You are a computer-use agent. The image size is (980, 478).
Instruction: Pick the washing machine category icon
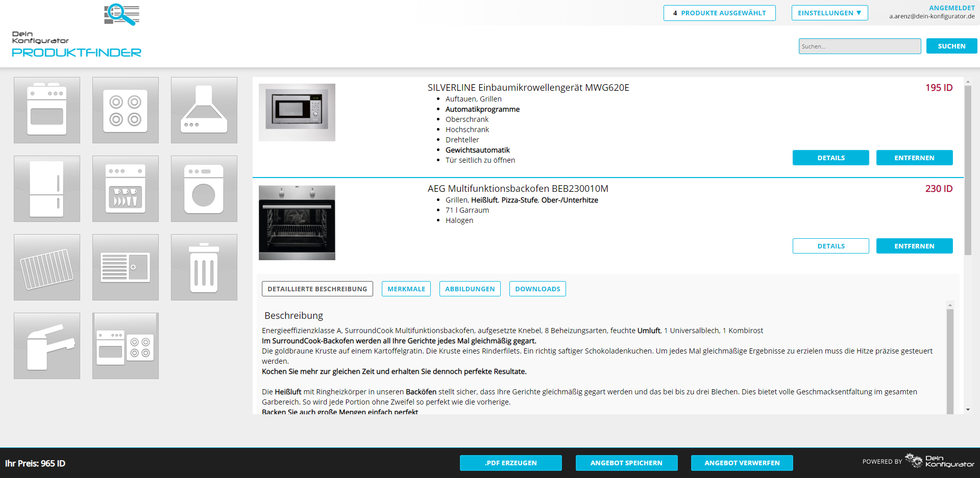coord(204,189)
